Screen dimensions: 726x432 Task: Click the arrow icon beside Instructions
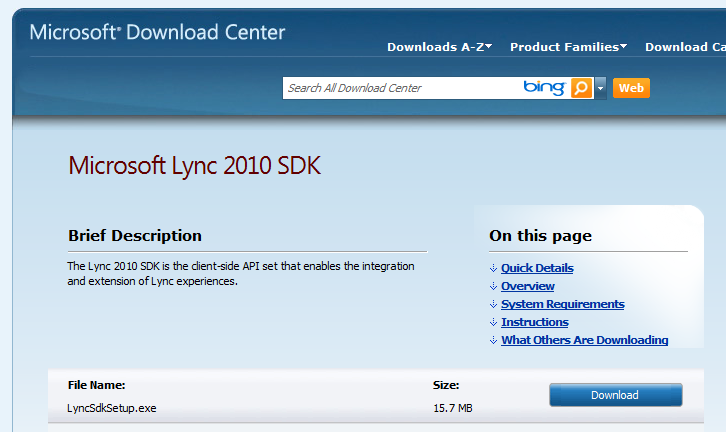493,322
